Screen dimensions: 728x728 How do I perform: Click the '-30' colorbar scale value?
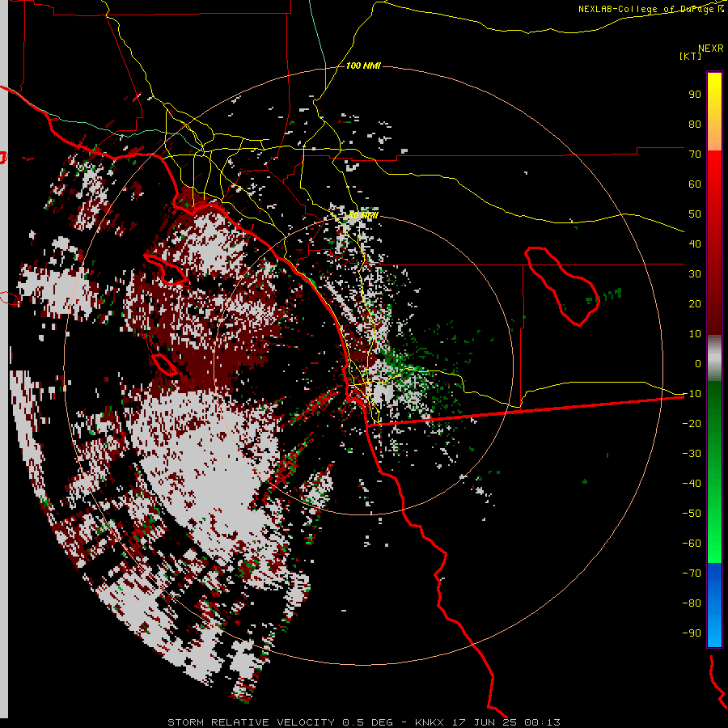click(x=692, y=454)
